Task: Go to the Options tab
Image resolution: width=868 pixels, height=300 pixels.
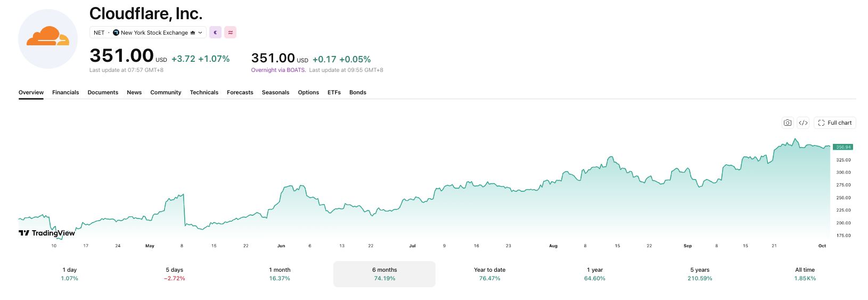Action: pos(308,92)
